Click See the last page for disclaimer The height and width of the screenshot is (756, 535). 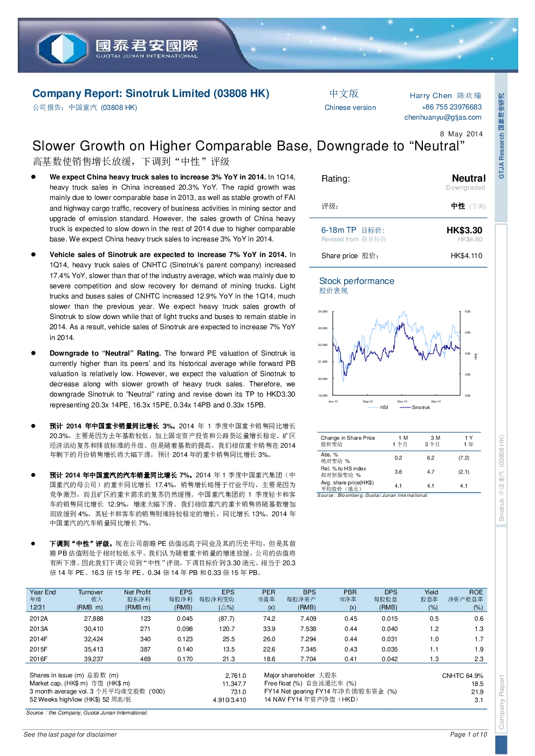pos(70,734)
